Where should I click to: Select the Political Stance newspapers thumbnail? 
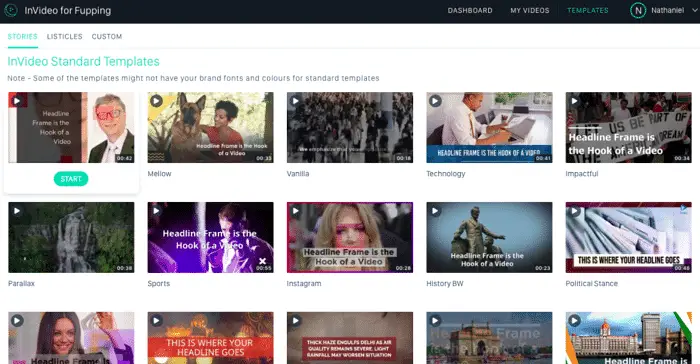(629, 238)
